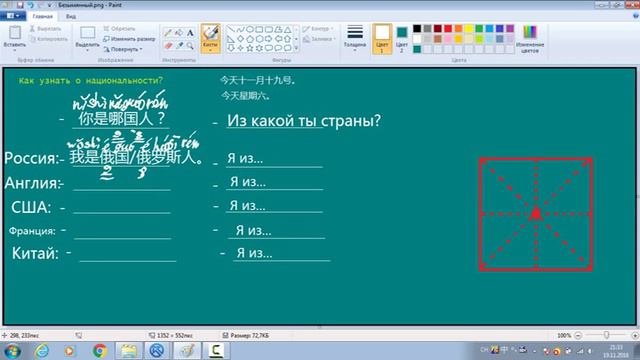Expand the Brushes (Кисти) dropdown arrow
The image size is (640, 360).
click(210, 50)
